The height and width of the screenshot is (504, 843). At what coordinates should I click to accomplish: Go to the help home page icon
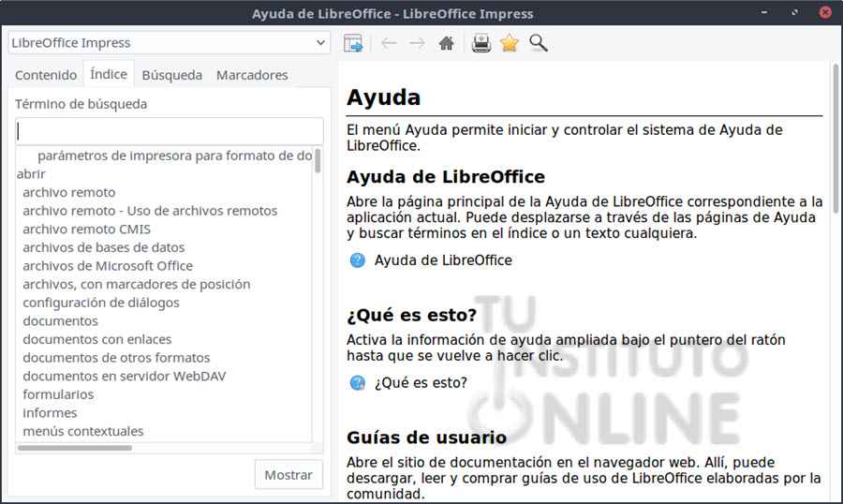coord(447,43)
